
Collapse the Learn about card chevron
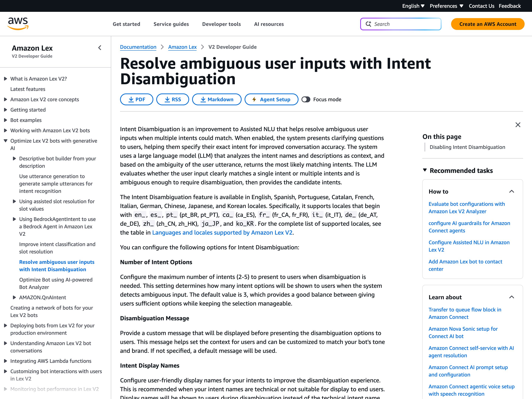point(511,297)
